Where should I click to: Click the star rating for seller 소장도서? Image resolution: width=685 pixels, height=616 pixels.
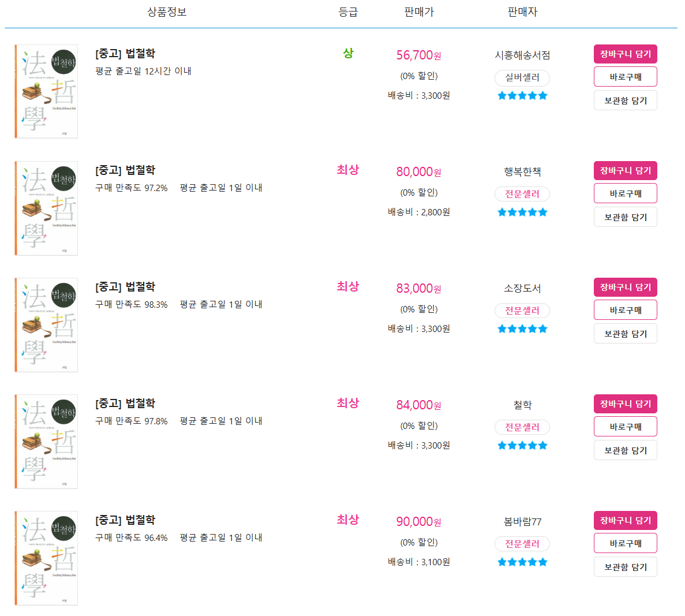coord(522,329)
